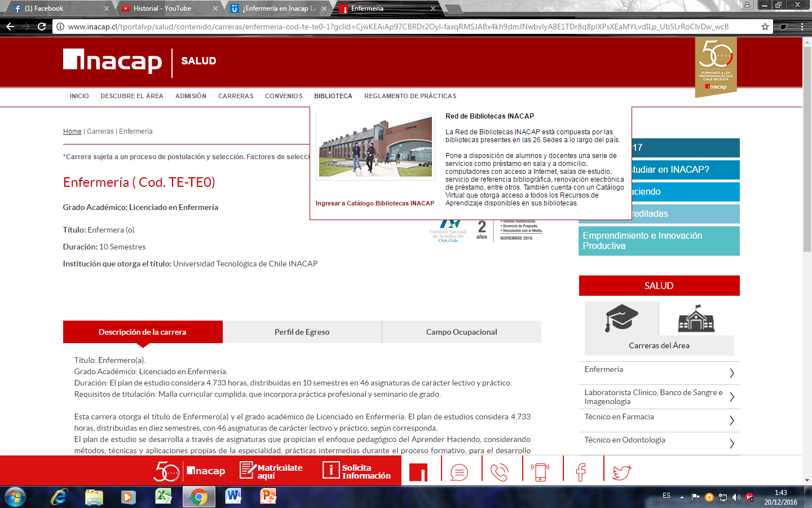Click the Inacap logo in header

(x=112, y=61)
